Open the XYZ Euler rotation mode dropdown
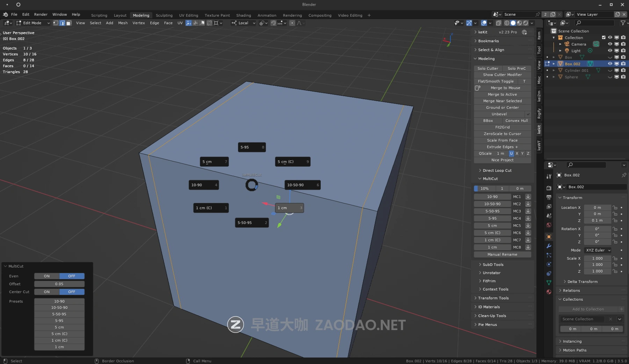 (598, 250)
